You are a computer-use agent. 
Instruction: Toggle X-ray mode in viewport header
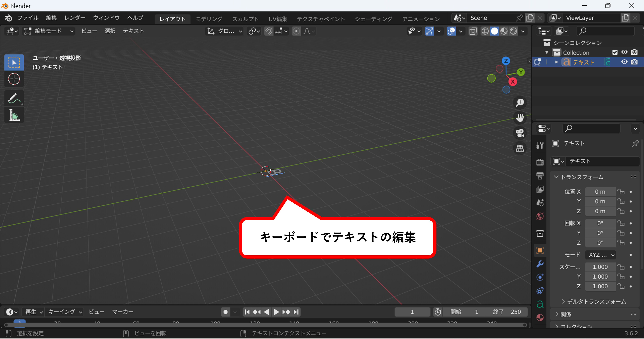point(473,31)
